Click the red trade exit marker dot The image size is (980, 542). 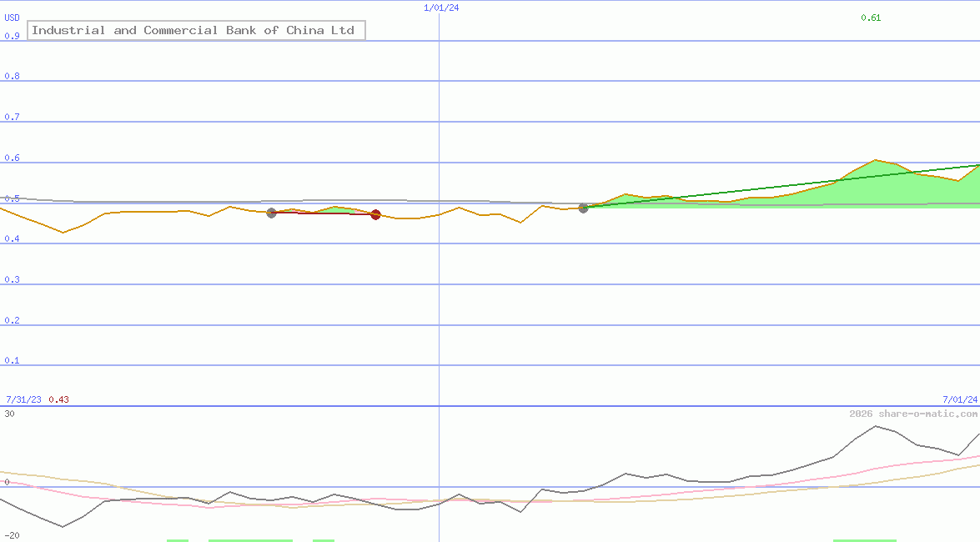(x=375, y=215)
